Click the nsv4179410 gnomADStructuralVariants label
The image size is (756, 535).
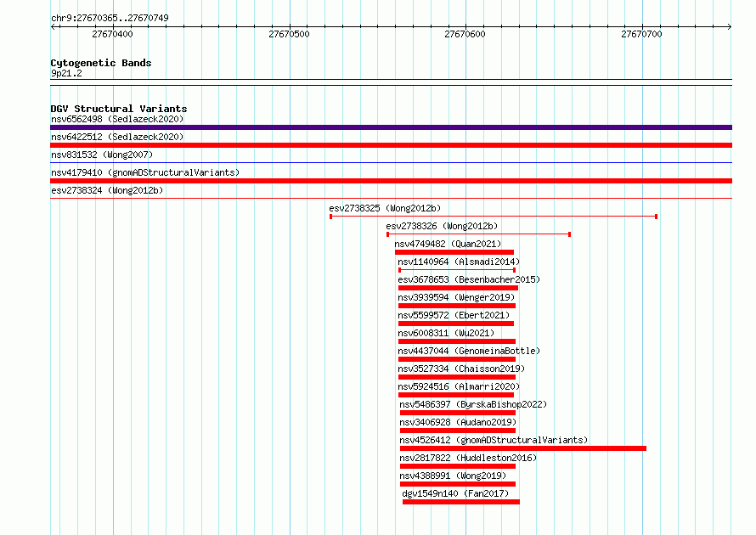pyautogui.click(x=145, y=172)
